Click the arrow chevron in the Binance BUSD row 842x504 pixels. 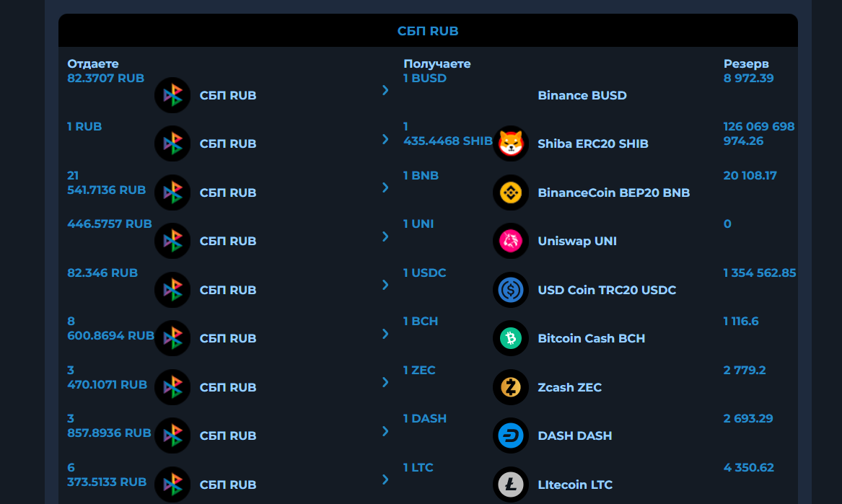click(385, 90)
